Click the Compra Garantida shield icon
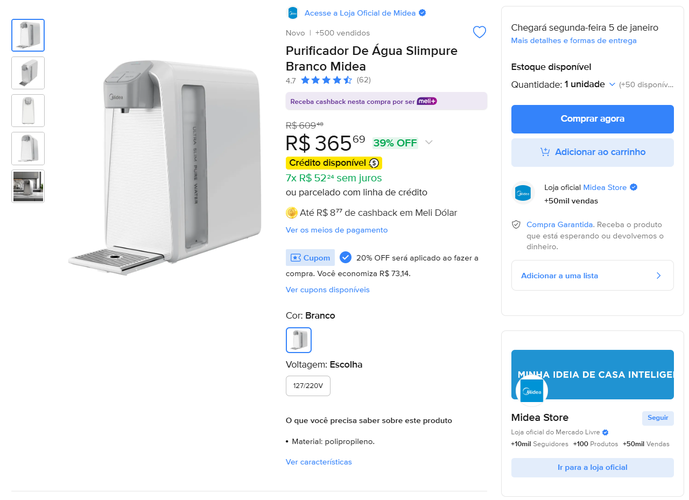 pos(516,225)
